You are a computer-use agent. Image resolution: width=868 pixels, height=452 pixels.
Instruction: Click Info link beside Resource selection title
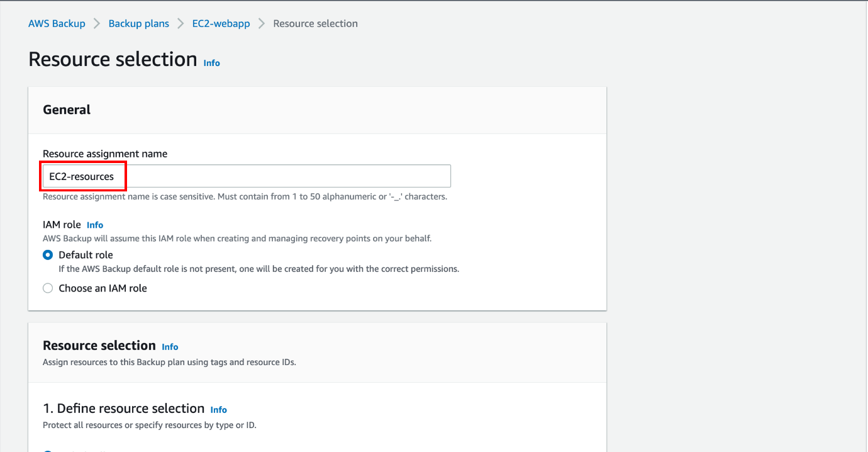pos(212,63)
